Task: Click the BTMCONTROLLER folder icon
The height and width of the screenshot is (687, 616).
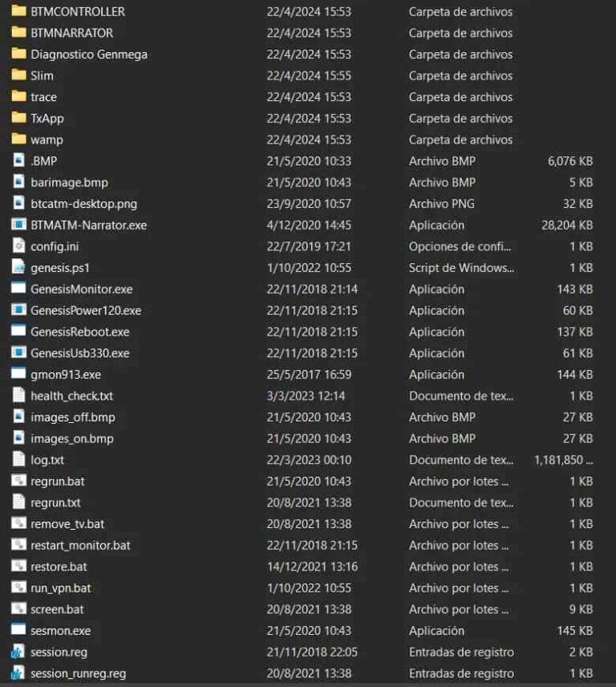Action: [x=18, y=12]
